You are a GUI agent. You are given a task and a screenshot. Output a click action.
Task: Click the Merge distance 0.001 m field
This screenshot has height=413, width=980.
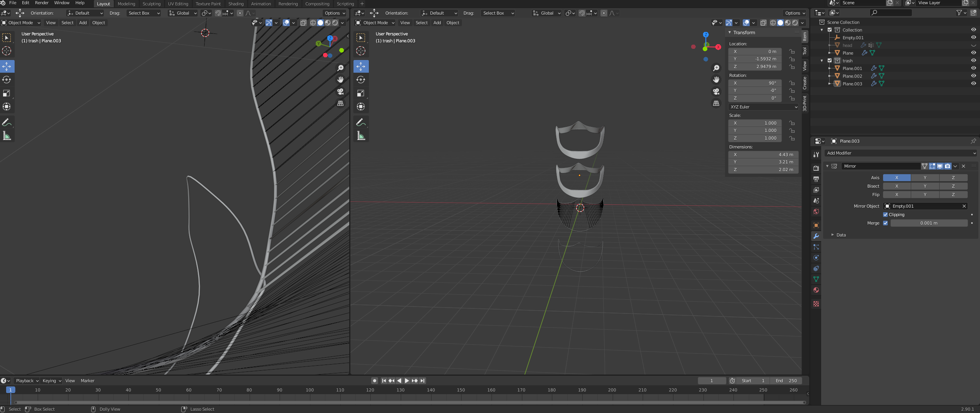click(x=928, y=223)
